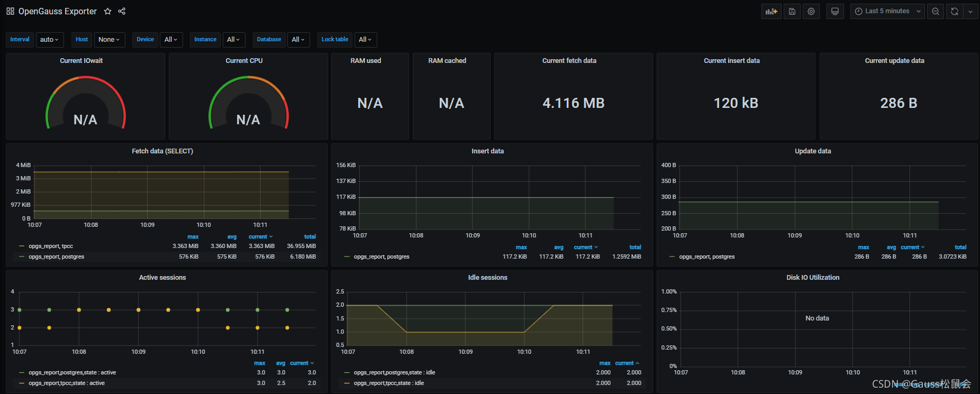Open dashboard settings gear
980x394 pixels.
point(811,11)
